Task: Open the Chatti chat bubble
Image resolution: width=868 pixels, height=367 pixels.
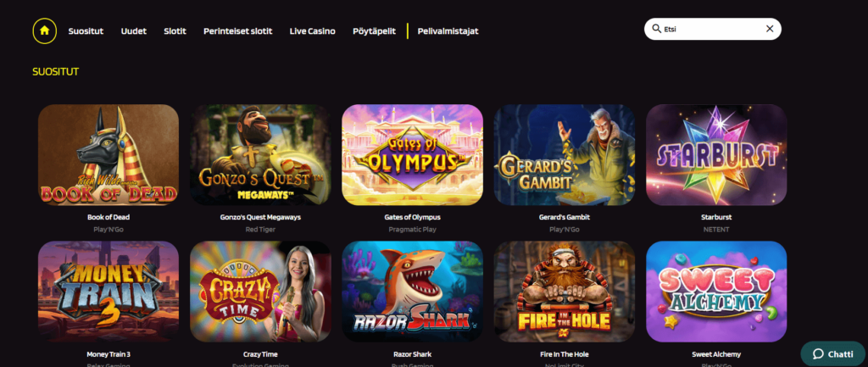Action: click(x=832, y=353)
